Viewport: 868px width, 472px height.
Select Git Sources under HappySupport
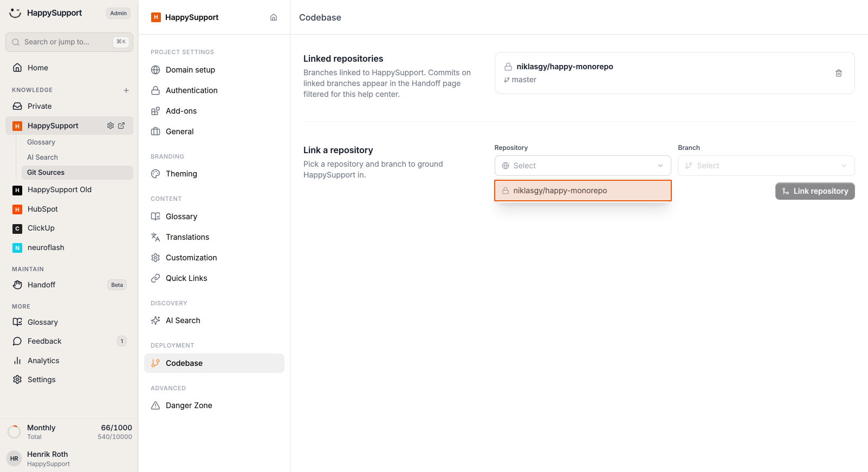[77, 173]
